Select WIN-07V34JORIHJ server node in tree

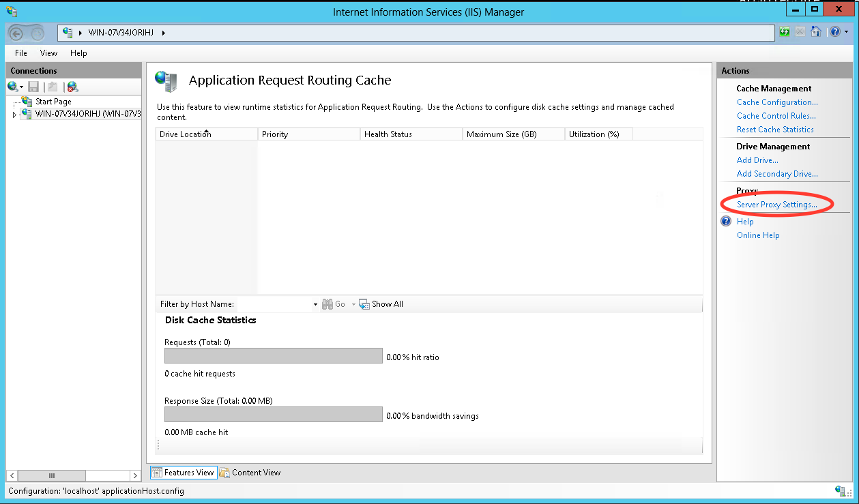(87, 114)
